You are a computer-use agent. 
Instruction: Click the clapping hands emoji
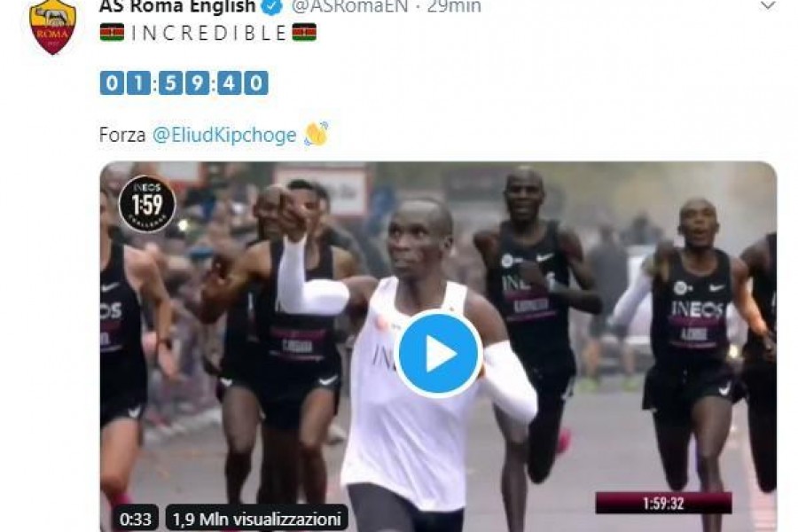pyautogui.click(x=316, y=134)
